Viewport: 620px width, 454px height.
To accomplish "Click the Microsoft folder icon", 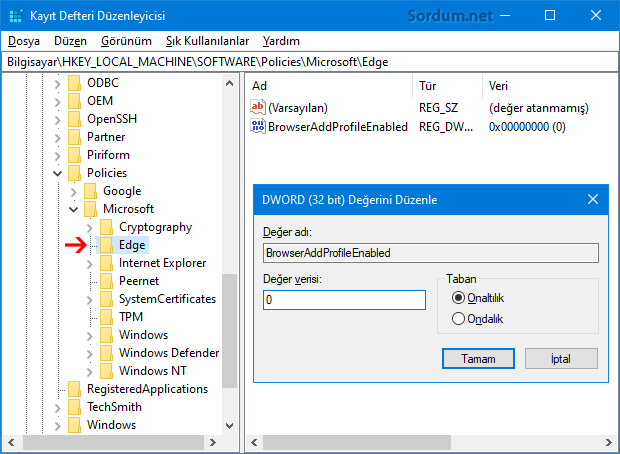I will 90,209.
